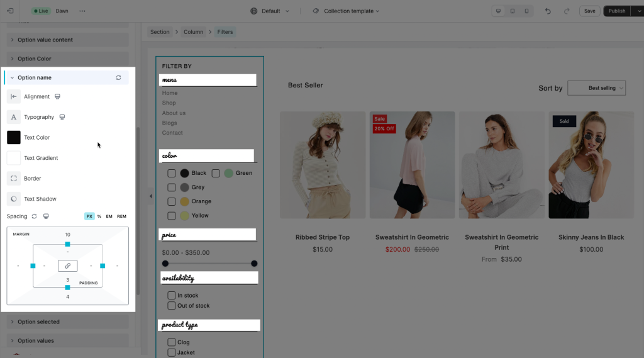Switch to tablet preview icon
The width and height of the screenshot is (644, 358).
[513, 11]
